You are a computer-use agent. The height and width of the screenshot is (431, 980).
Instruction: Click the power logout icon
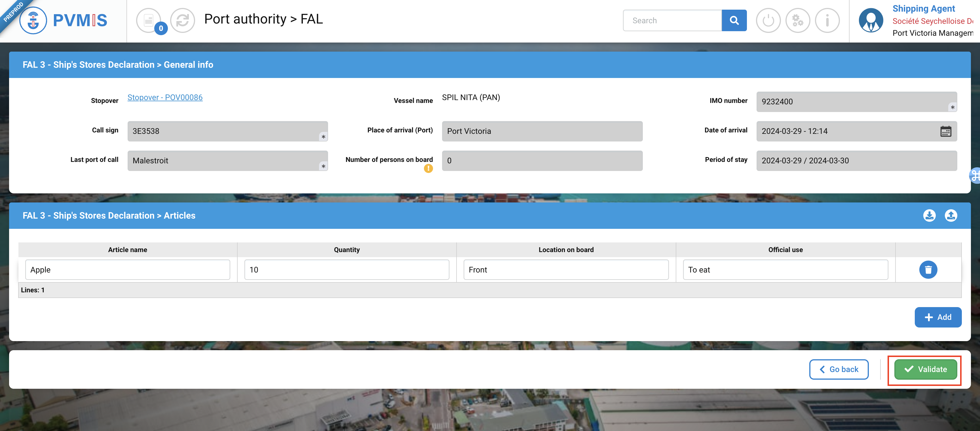pos(768,20)
